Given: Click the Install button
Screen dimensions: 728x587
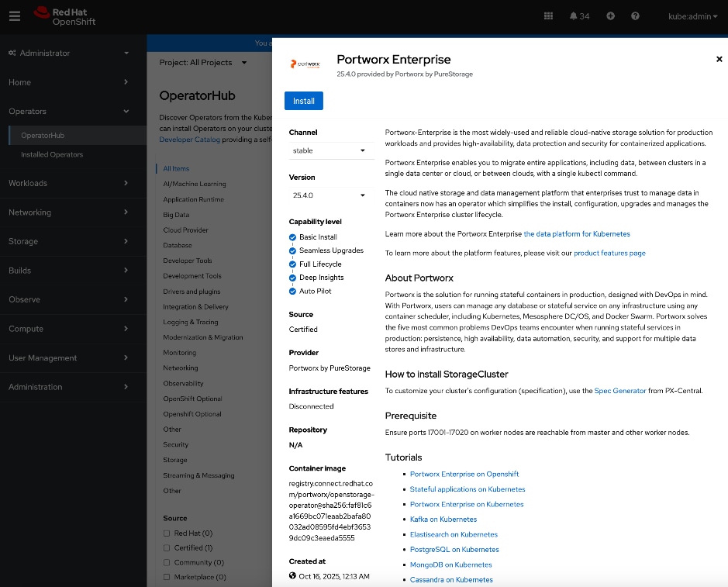Looking at the screenshot, I should click(x=303, y=101).
